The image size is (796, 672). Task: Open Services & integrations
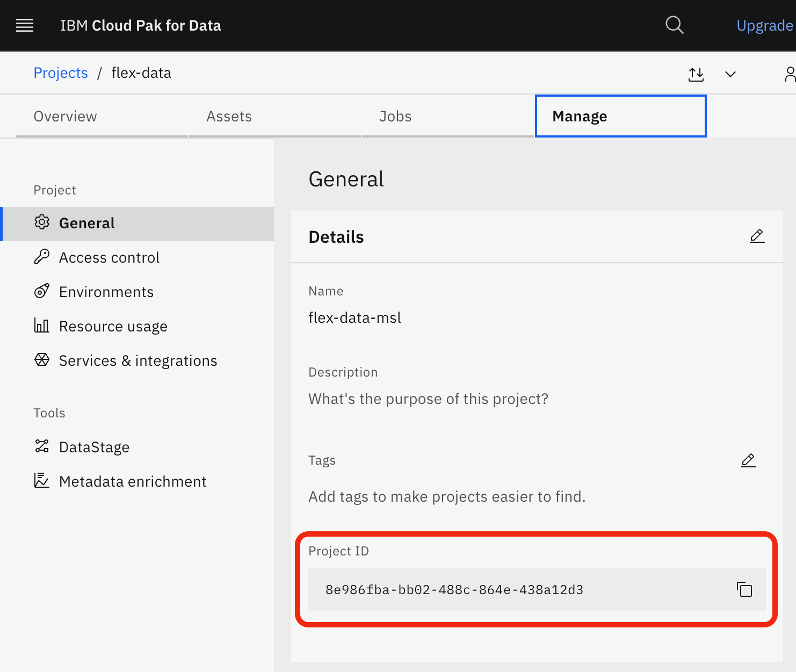click(x=42, y=360)
